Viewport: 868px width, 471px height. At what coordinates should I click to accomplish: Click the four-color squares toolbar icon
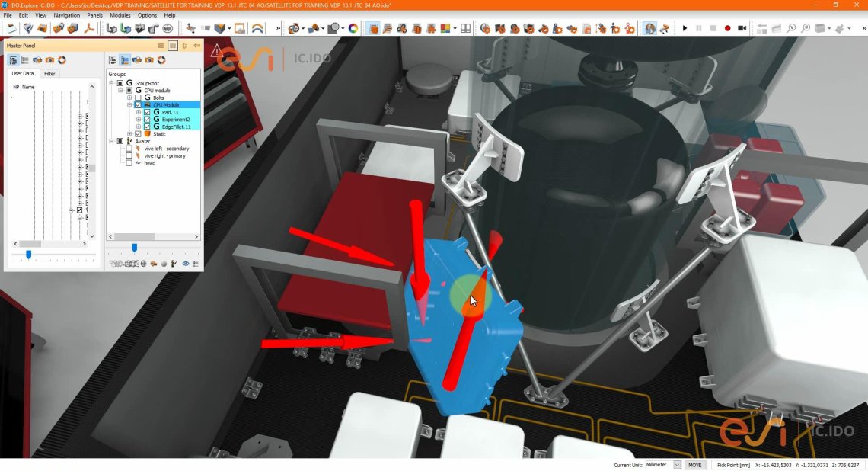click(x=445, y=28)
